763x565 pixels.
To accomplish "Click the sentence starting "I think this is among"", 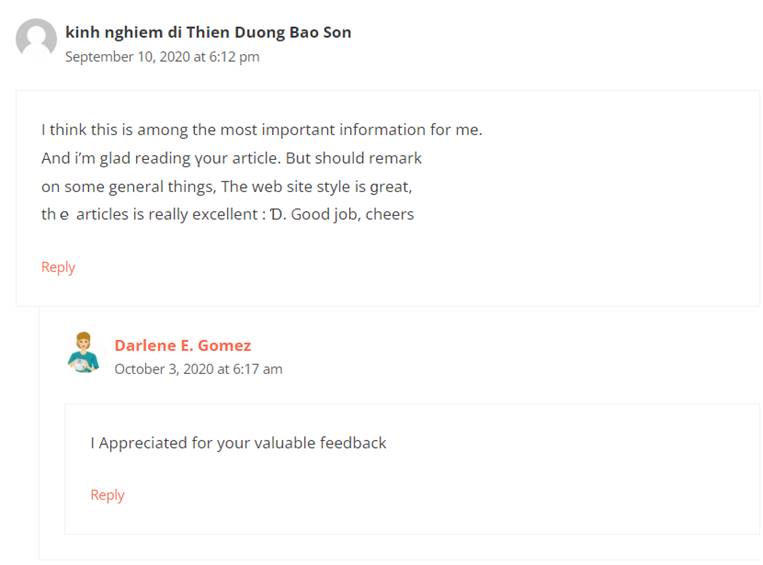I will [262, 130].
